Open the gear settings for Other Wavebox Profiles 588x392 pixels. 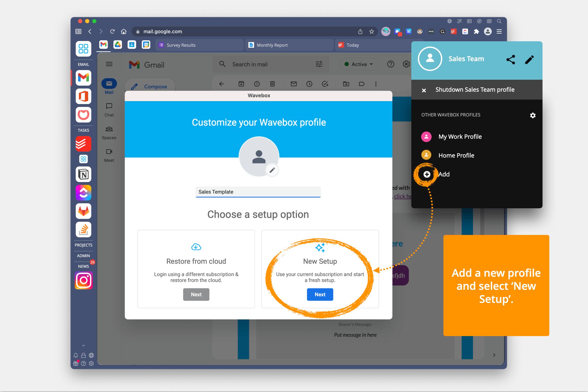pos(533,115)
